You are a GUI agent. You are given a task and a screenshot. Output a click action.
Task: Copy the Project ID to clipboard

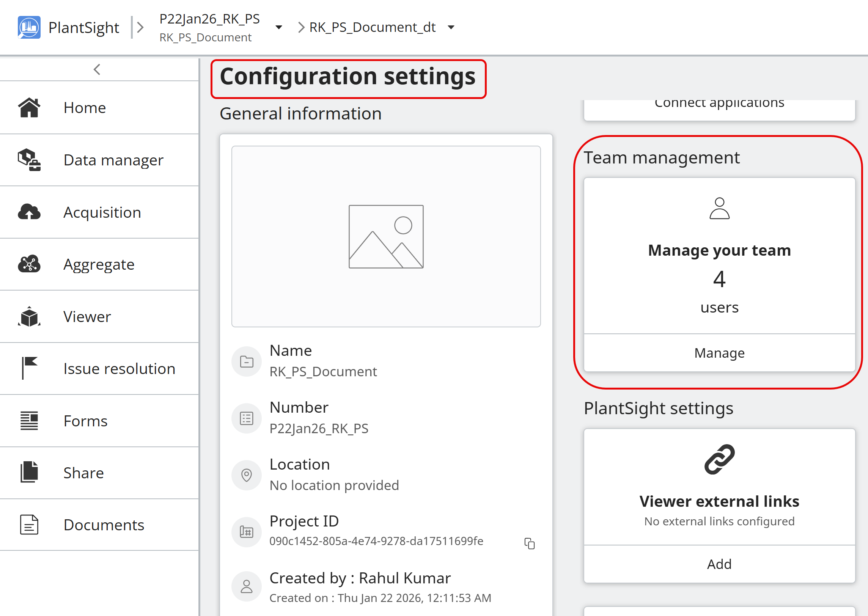[x=529, y=543]
